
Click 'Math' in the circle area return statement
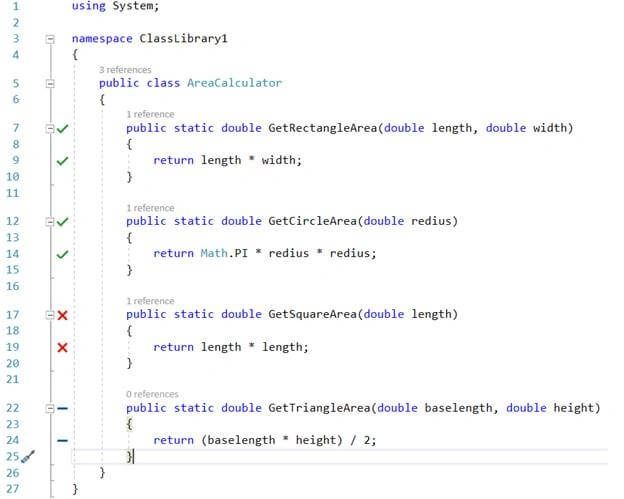[x=214, y=253]
